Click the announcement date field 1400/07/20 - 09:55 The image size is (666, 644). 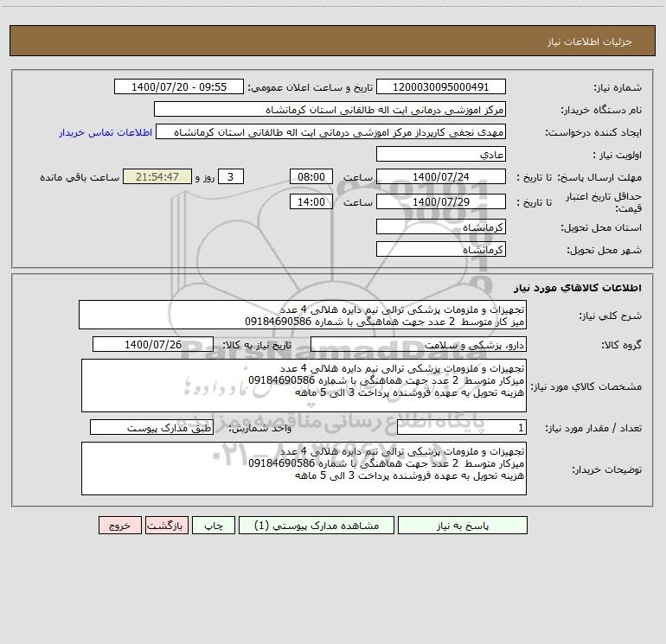point(179,86)
